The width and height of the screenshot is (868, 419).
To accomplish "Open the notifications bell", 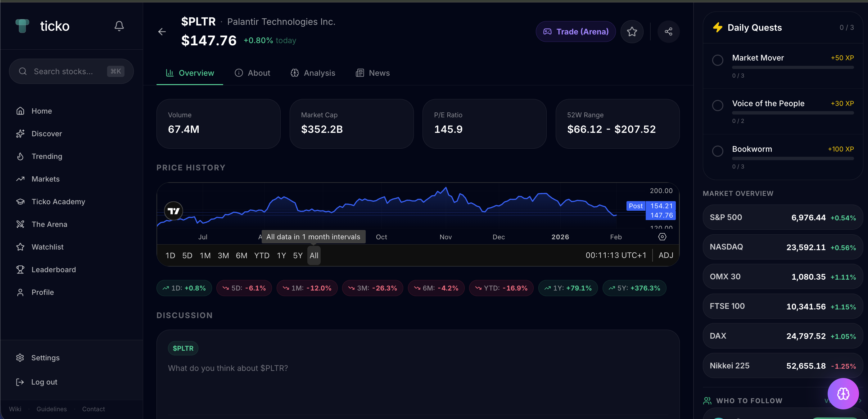I will pos(119,25).
